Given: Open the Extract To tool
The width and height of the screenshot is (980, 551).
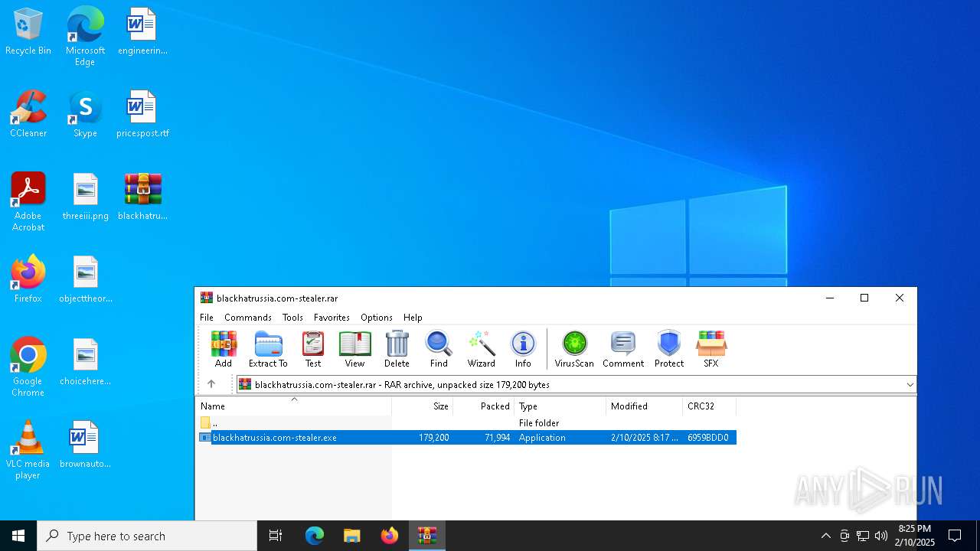Looking at the screenshot, I should pyautogui.click(x=268, y=349).
